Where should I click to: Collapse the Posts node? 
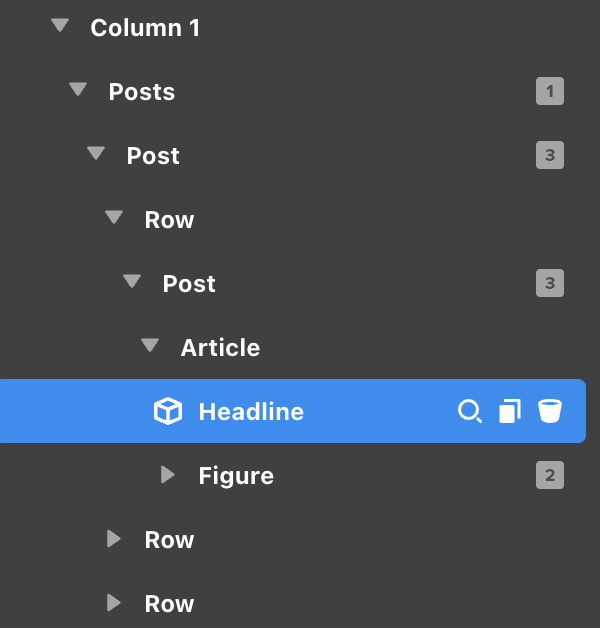tap(78, 90)
